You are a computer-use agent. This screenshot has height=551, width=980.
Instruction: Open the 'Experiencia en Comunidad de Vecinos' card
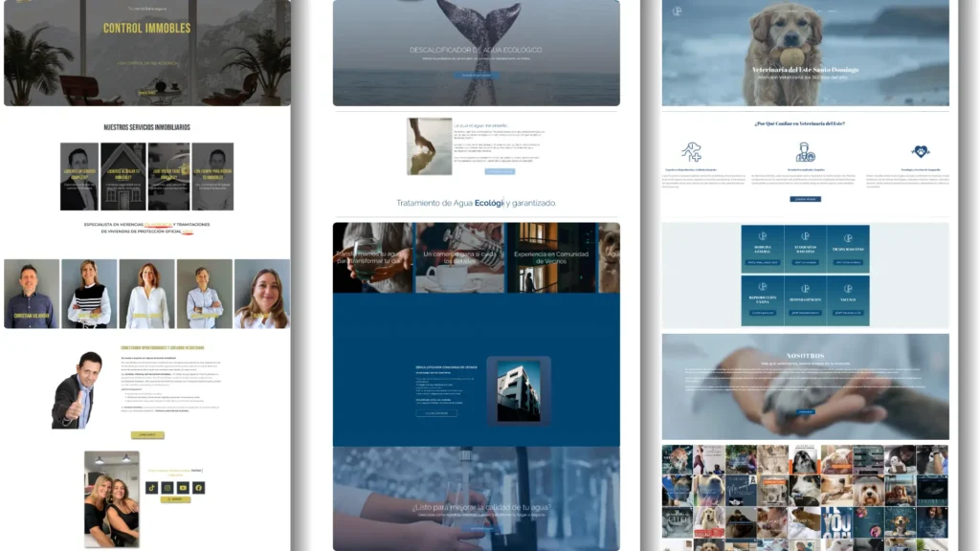pyautogui.click(x=553, y=257)
